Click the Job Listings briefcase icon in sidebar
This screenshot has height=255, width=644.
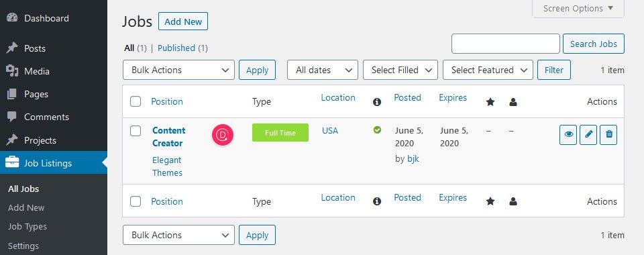12,162
